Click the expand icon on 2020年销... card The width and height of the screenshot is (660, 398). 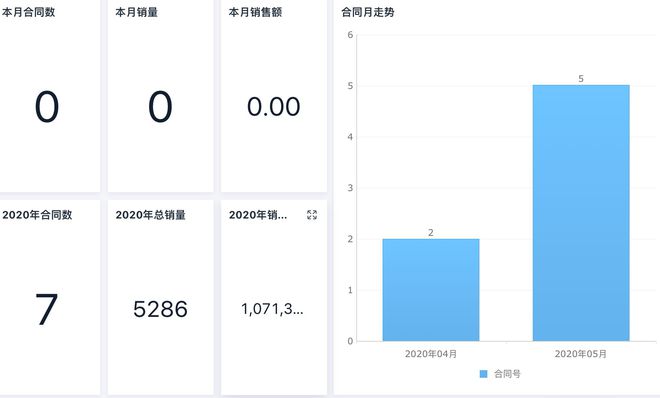coord(312,215)
